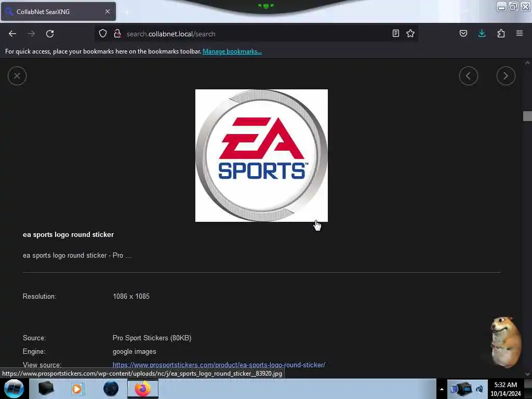
Task: Show the previous image result
Action: coord(469,76)
